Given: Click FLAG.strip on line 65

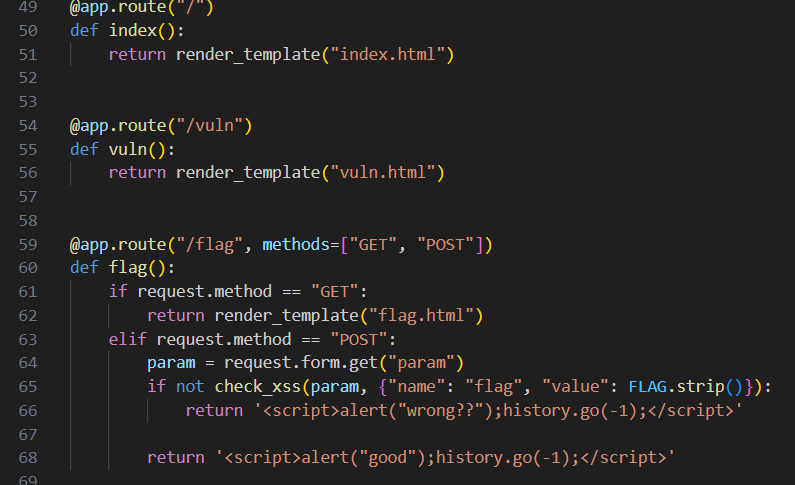Looking at the screenshot, I should [677, 387].
